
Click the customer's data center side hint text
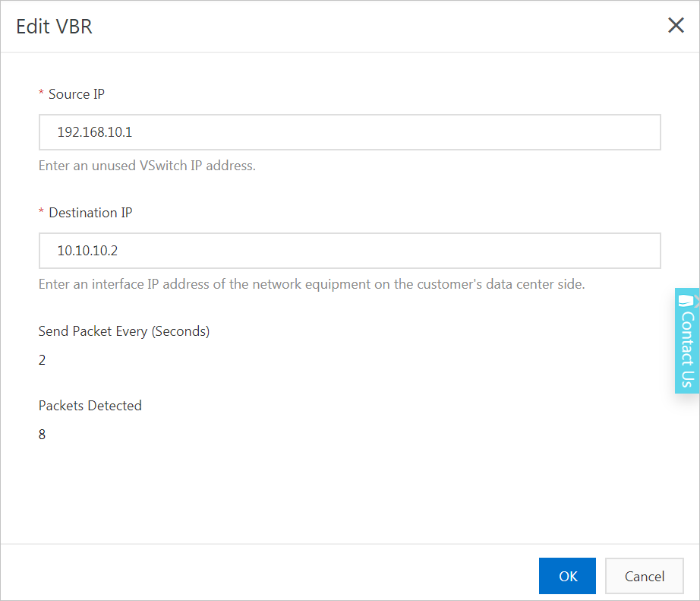tap(311, 284)
